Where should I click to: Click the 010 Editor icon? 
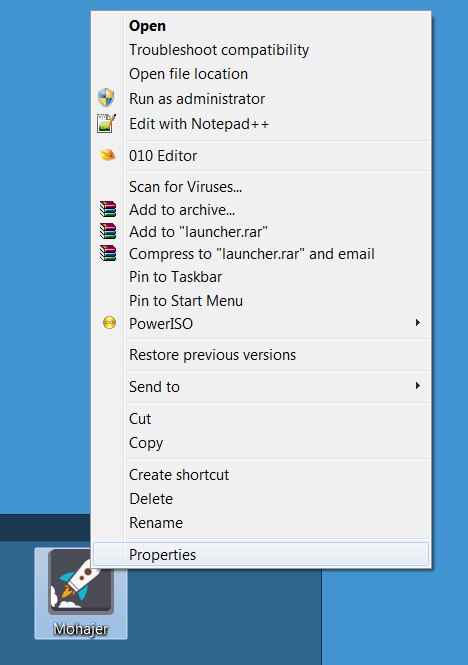point(108,155)
